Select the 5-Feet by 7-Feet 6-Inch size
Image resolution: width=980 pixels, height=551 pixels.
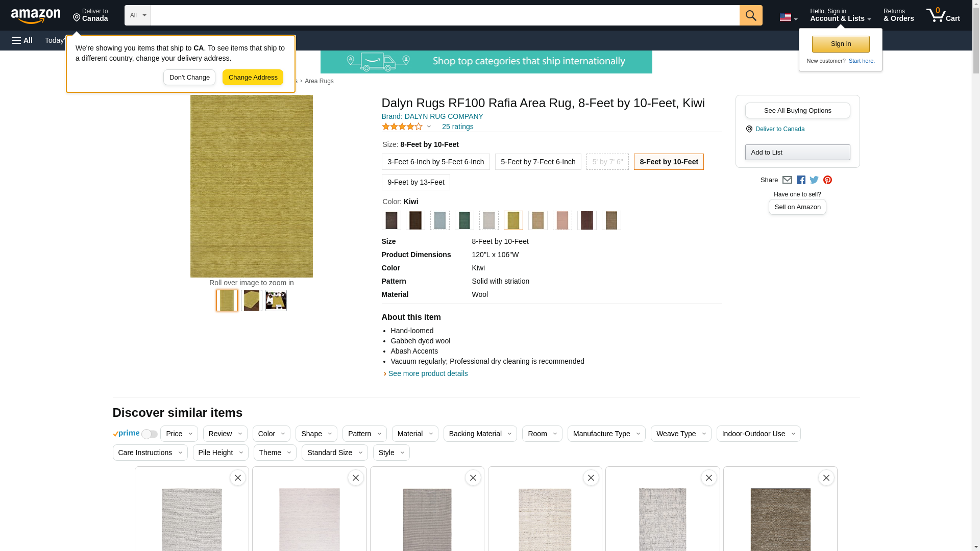pos(537,162)
